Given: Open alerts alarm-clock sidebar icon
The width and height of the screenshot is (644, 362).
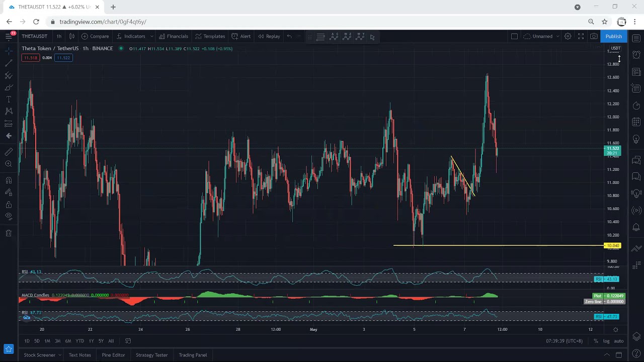Looking at the screenshot, I should pyautogui.click(x=636, y=55).
